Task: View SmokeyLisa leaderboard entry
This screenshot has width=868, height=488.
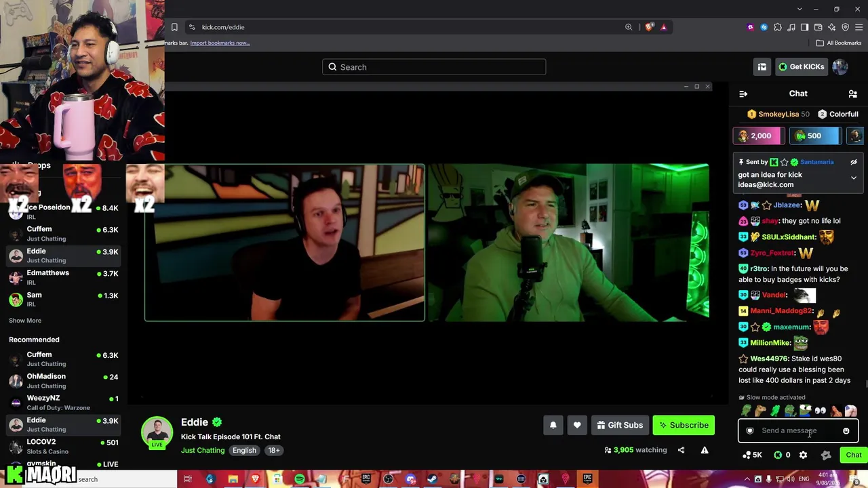Action: 778,114
